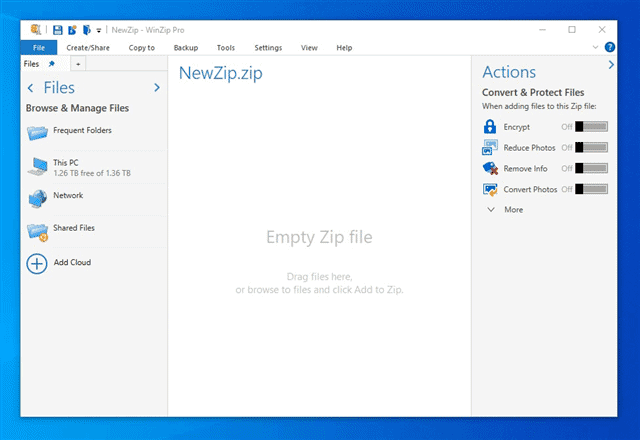Click the Remove Info label text

pyautogui.click(x=525, y=169)
